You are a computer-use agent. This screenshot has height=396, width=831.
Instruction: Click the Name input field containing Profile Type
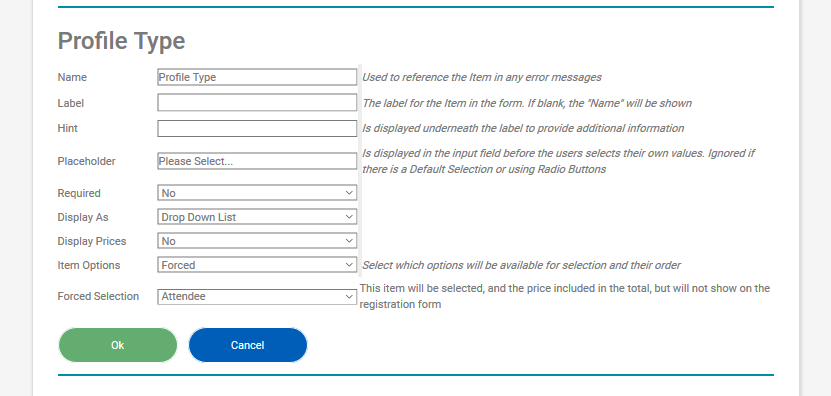pos(257,77)
